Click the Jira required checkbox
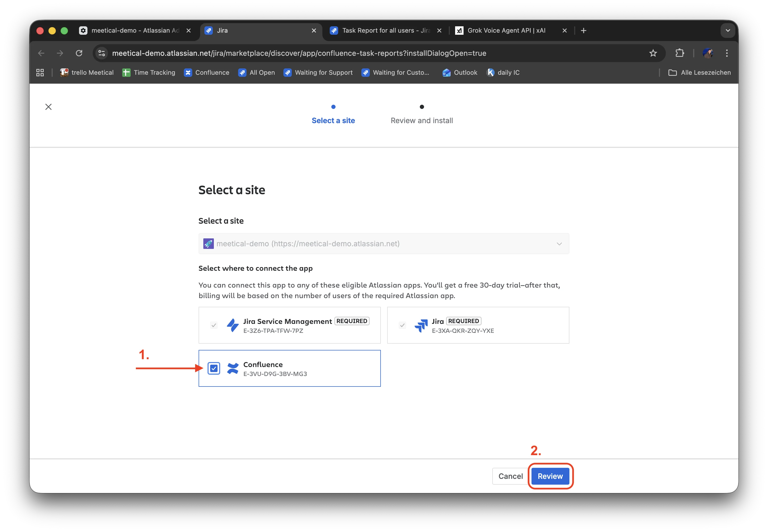The height and width of the screenshot is (532, 768). pos(402,325)
